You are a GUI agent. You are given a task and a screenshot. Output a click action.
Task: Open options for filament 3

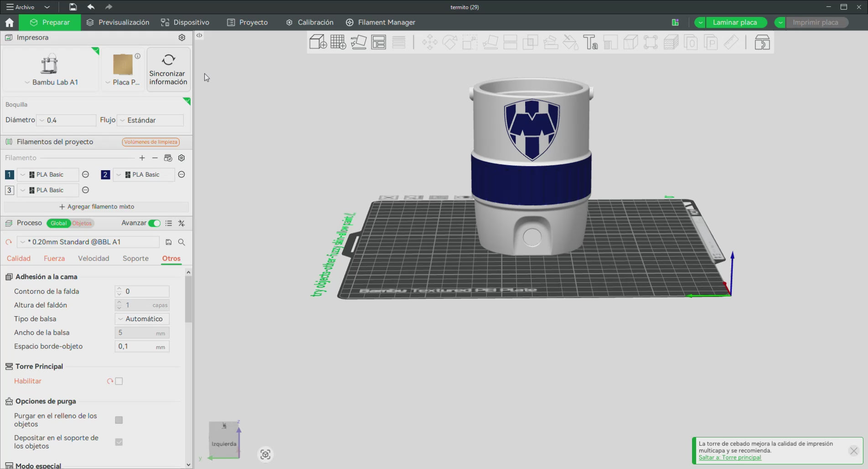click(85, 190)
